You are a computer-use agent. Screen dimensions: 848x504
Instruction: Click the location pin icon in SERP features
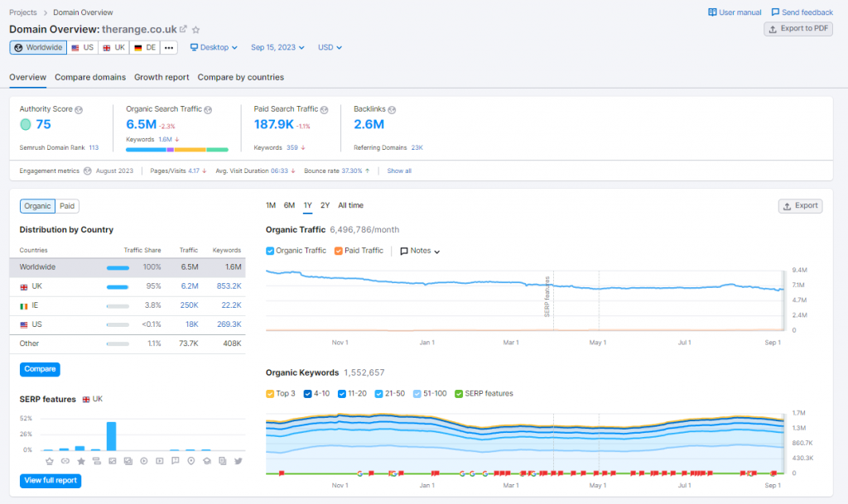point(191,460)
